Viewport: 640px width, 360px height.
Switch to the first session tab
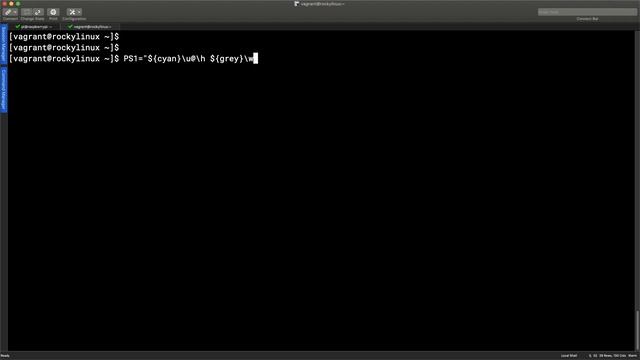click(33, 27)
